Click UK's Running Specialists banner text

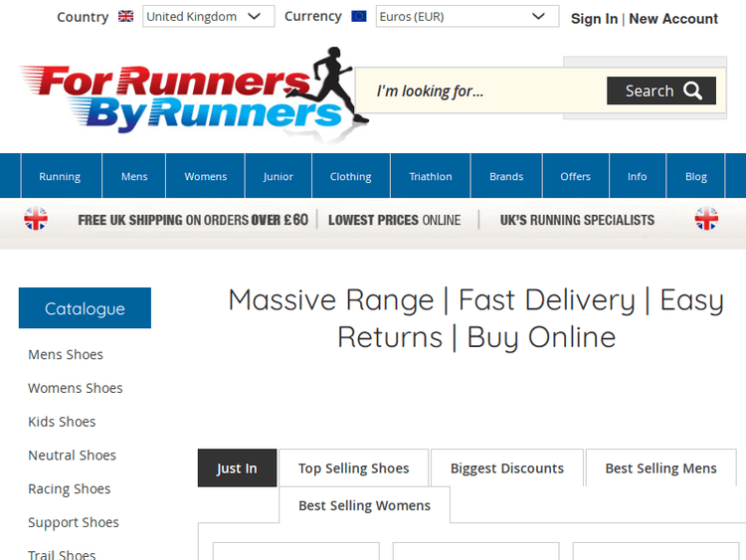pos(577,220)
